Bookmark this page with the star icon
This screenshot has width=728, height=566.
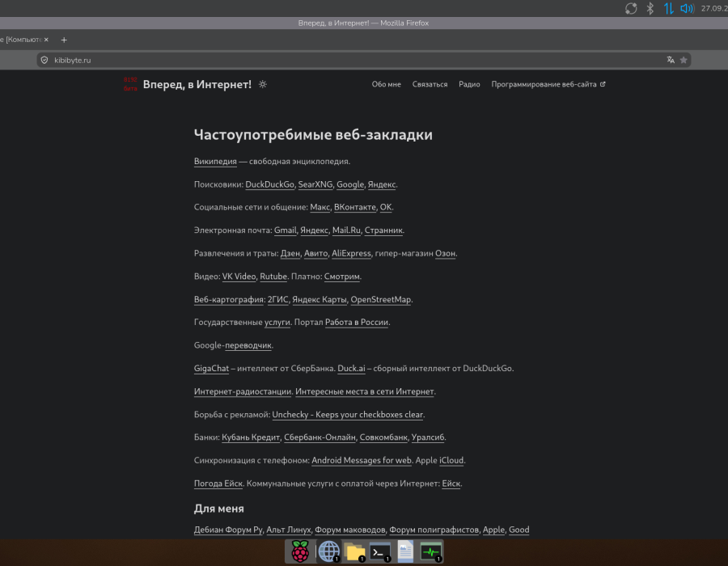point(684,60)
